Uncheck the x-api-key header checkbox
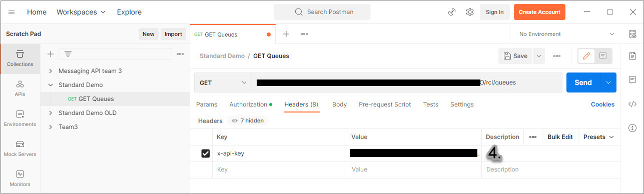Viewport: 644px width, 194px height. pos(205,153)
